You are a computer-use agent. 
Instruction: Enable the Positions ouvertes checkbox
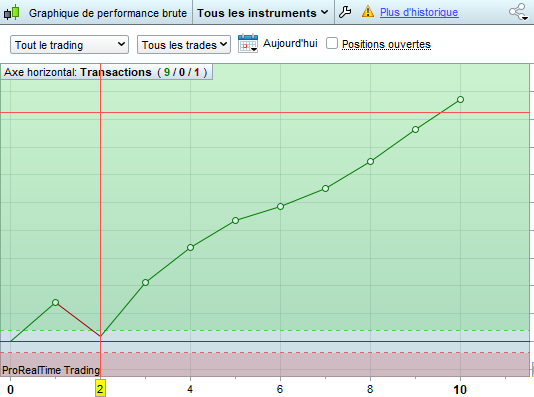[x=332, y=44]
